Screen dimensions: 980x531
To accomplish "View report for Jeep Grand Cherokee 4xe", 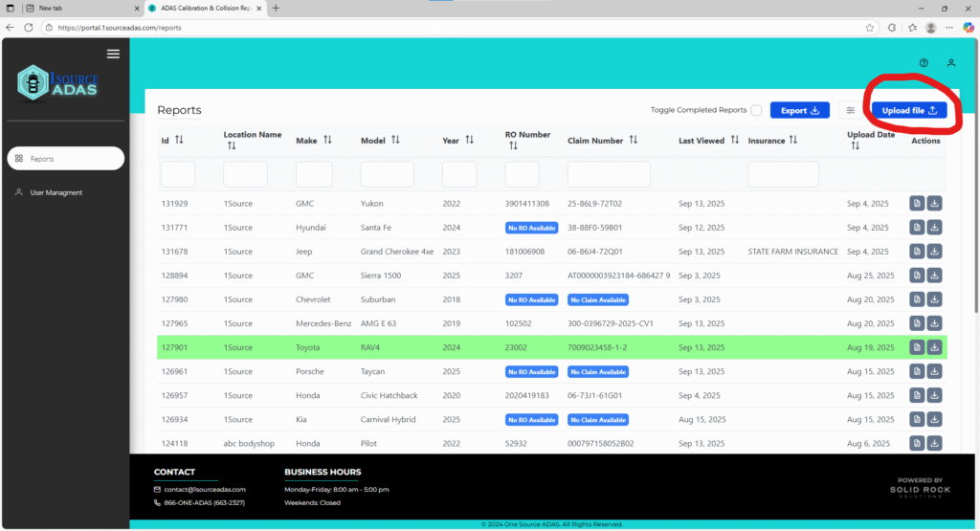I will (x=917, y=251).
